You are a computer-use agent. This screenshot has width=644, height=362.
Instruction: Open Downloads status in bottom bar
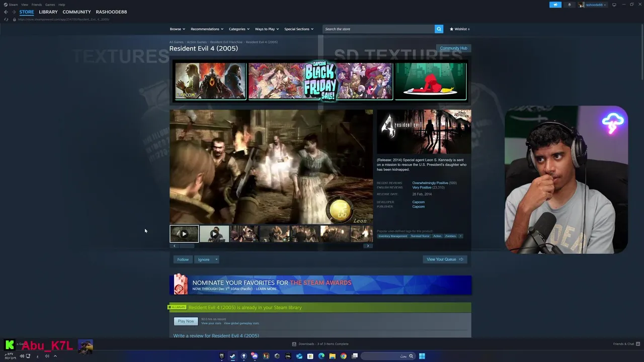pyautogui.click(x=320, y=344)
